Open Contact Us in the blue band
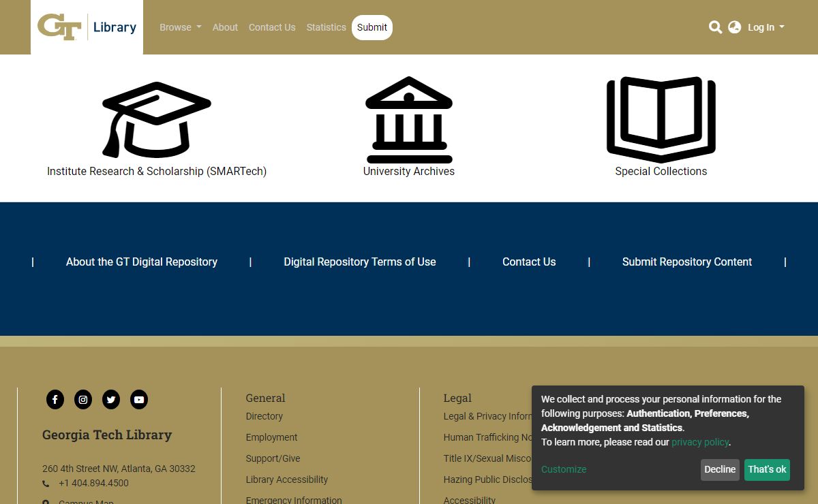The image size is (818, 504). click(x=529, y=262)
